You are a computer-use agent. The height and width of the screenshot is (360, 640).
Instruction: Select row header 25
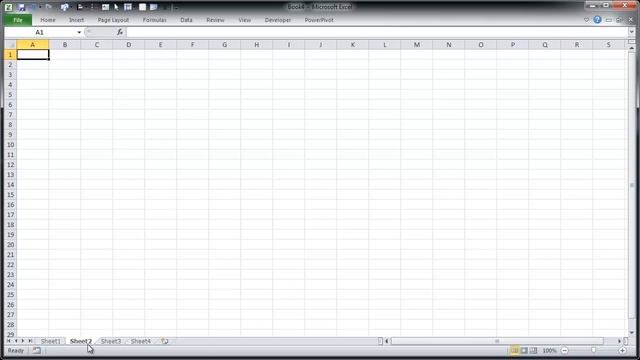click(x=11, y=295)
